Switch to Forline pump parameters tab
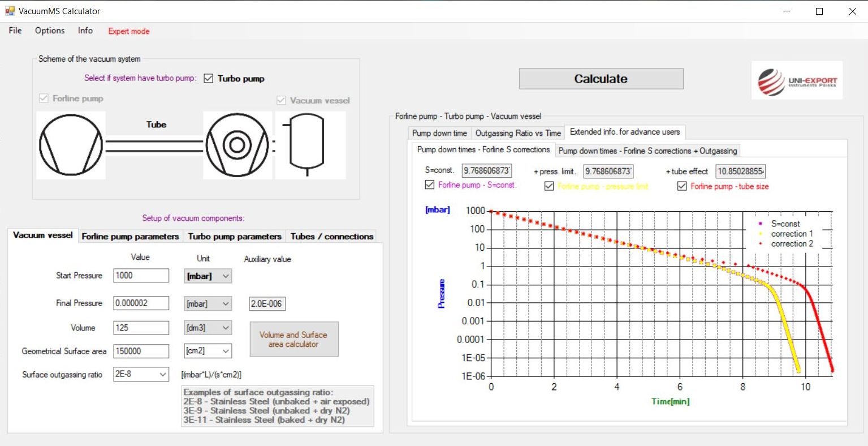The width and height of the screenshot is (868, 446). coord(130,237)
